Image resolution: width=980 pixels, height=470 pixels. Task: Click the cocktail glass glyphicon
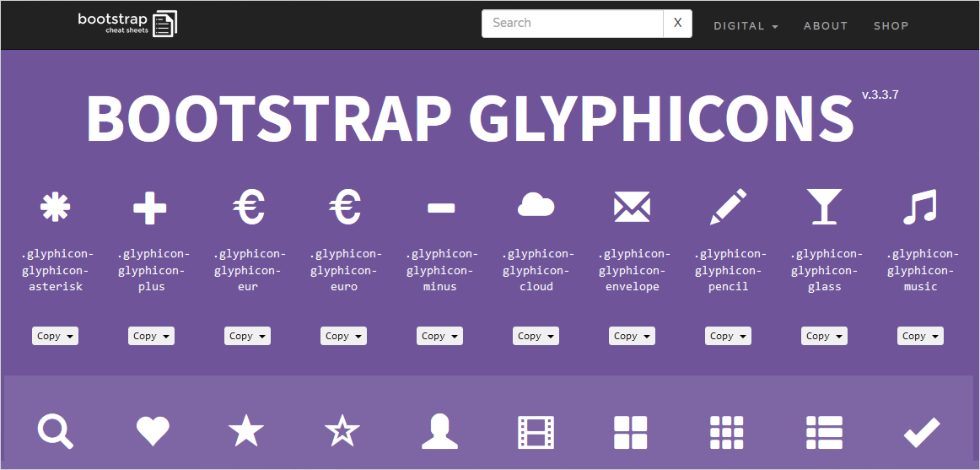point(824,207)
